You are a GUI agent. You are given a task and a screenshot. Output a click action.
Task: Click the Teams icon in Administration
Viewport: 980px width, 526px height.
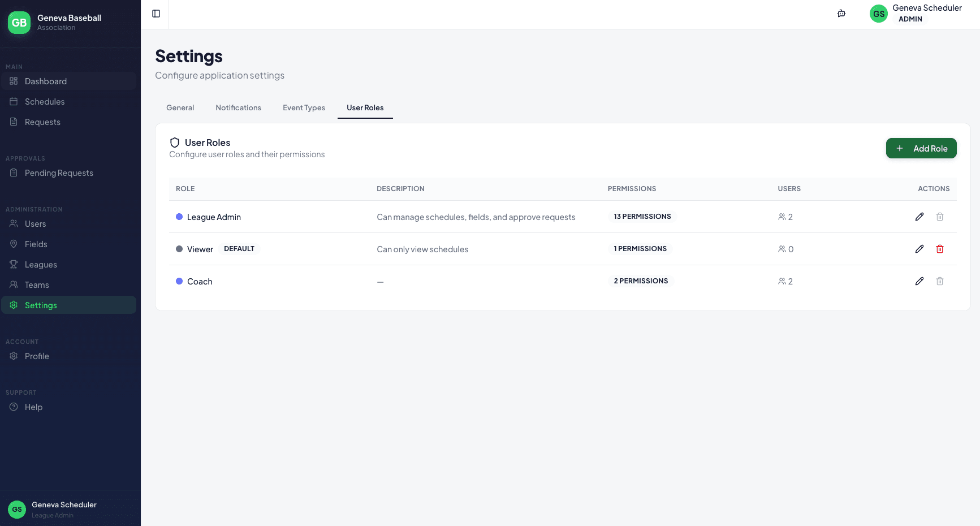[13, 284]
